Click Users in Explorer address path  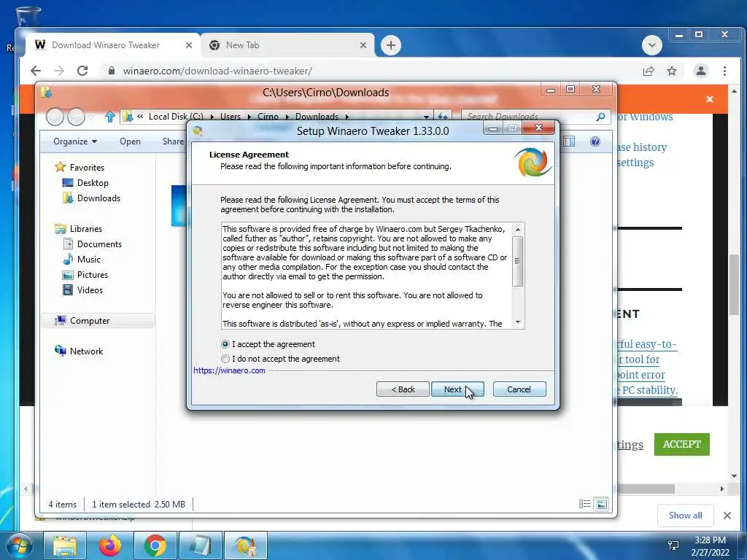point(230,117)
